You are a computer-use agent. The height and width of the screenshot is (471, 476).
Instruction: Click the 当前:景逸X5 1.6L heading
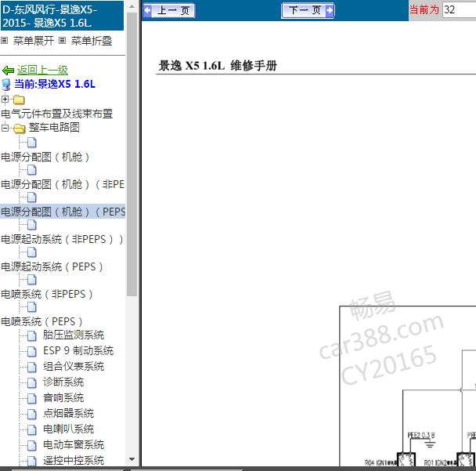tap(55, 84)
